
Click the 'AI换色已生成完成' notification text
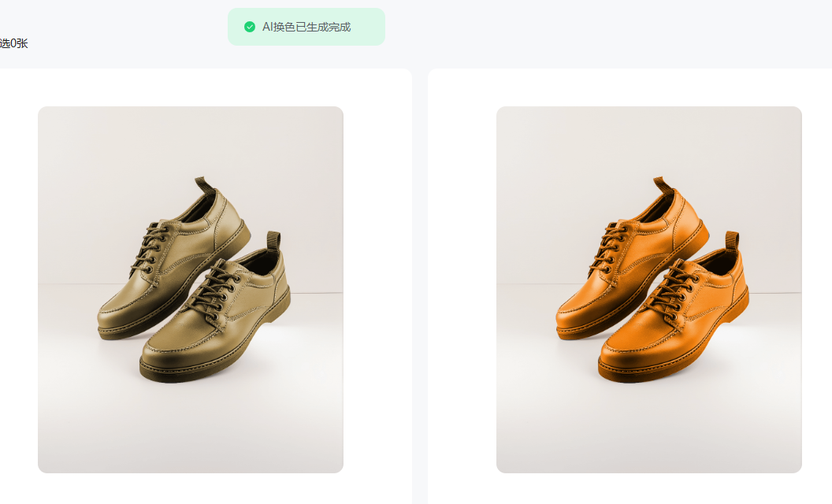pos(306,27)
